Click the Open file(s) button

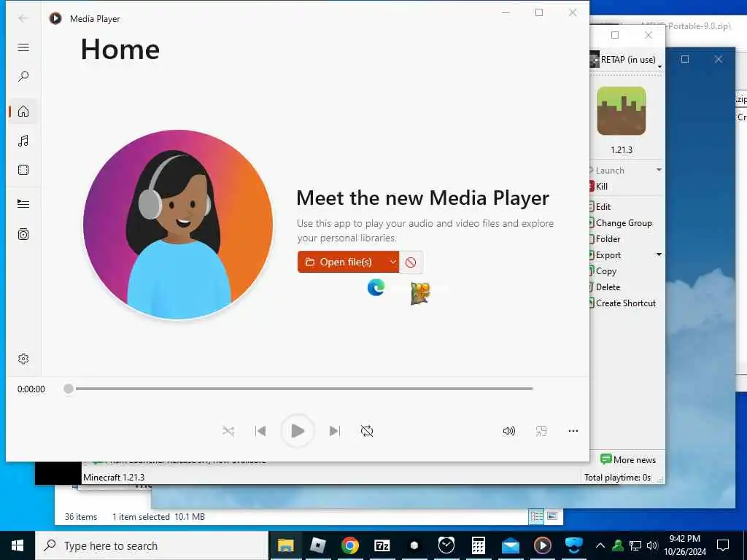(342, 262)
